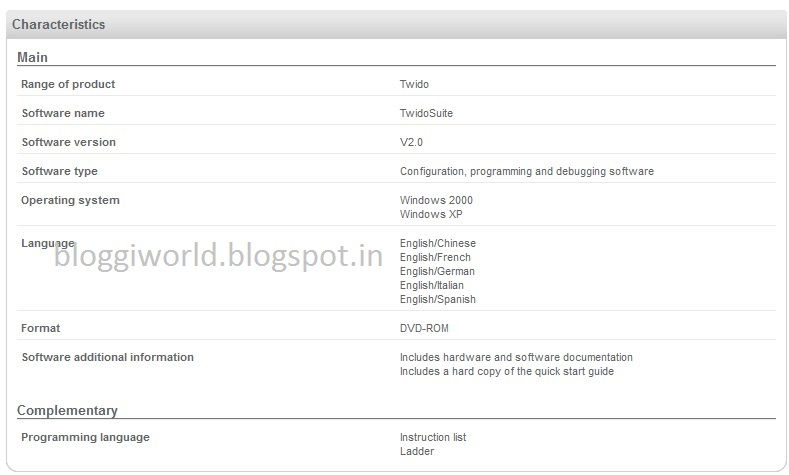Click the Twido value

click(414, 84)
